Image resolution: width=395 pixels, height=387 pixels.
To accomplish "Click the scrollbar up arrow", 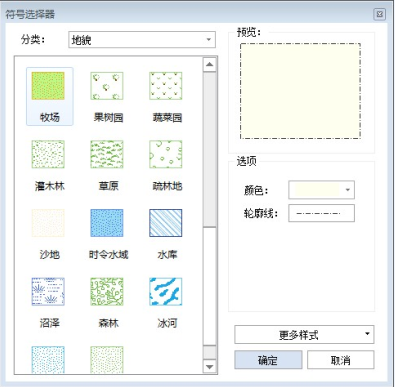I will click(x=210, y=64).
